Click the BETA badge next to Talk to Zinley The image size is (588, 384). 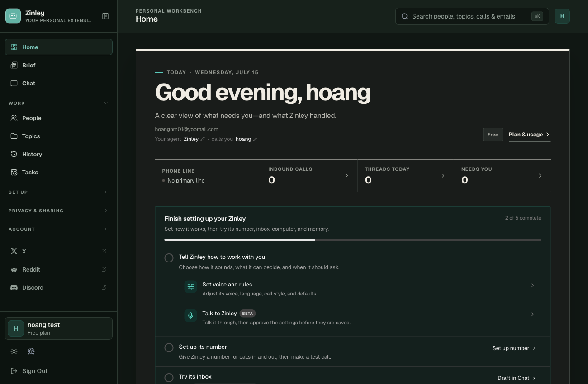(247, 314)
